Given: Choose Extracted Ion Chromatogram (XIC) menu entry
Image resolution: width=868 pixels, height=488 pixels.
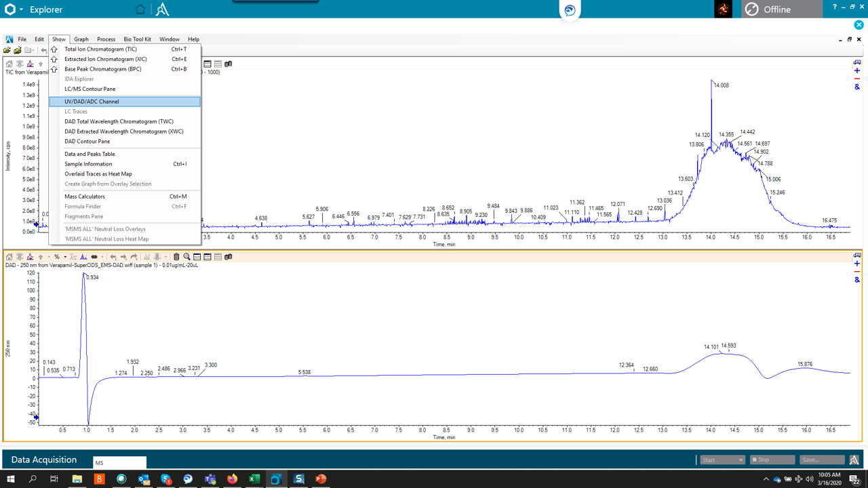Looking at the screenshot, I should click(105, 59).
